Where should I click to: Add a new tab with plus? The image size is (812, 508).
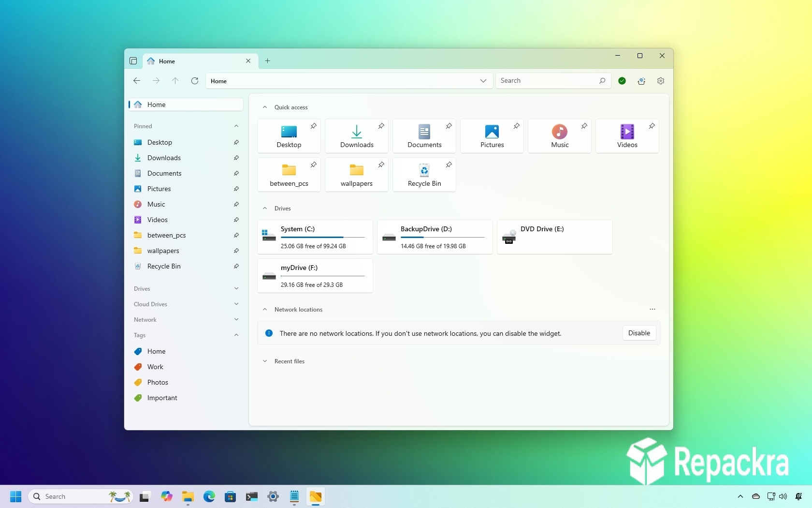tap(267, 61)
